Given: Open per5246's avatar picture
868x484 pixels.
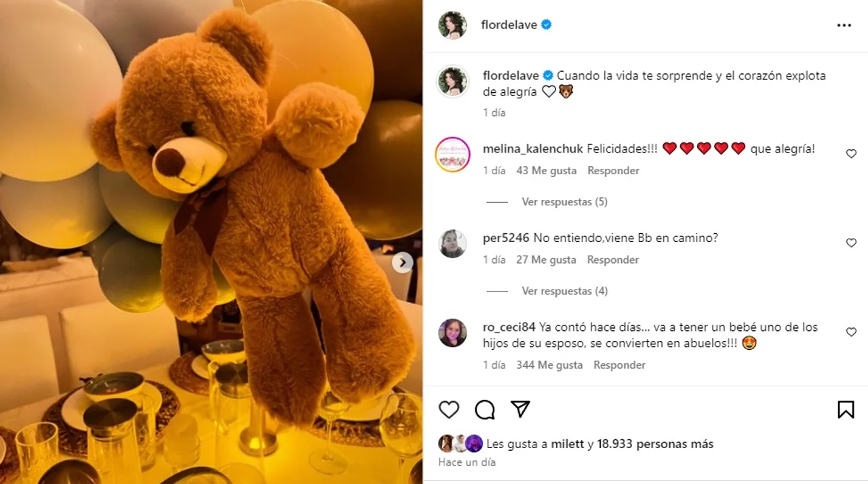Looking at the screenshot, I should [x=452, y=243].
